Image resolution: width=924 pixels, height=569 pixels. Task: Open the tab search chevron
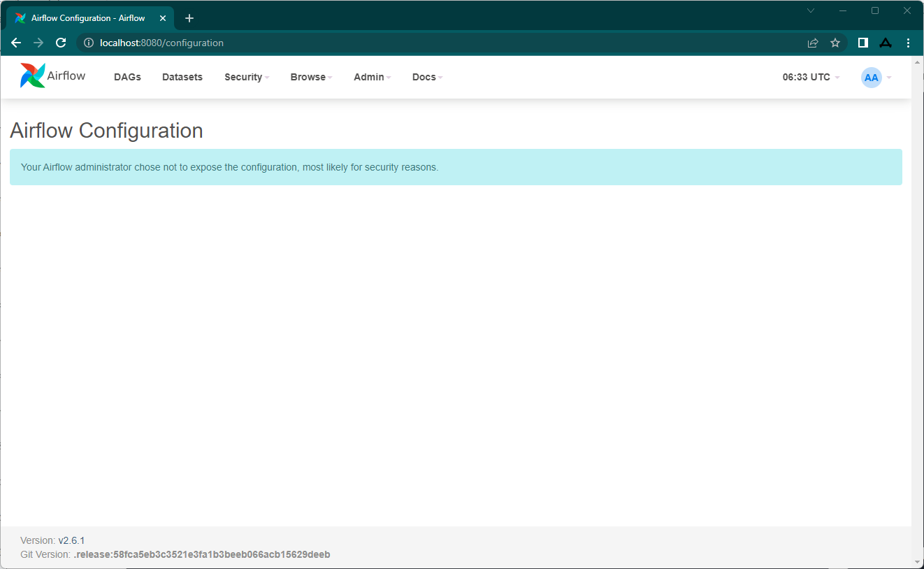click(811, 10)
